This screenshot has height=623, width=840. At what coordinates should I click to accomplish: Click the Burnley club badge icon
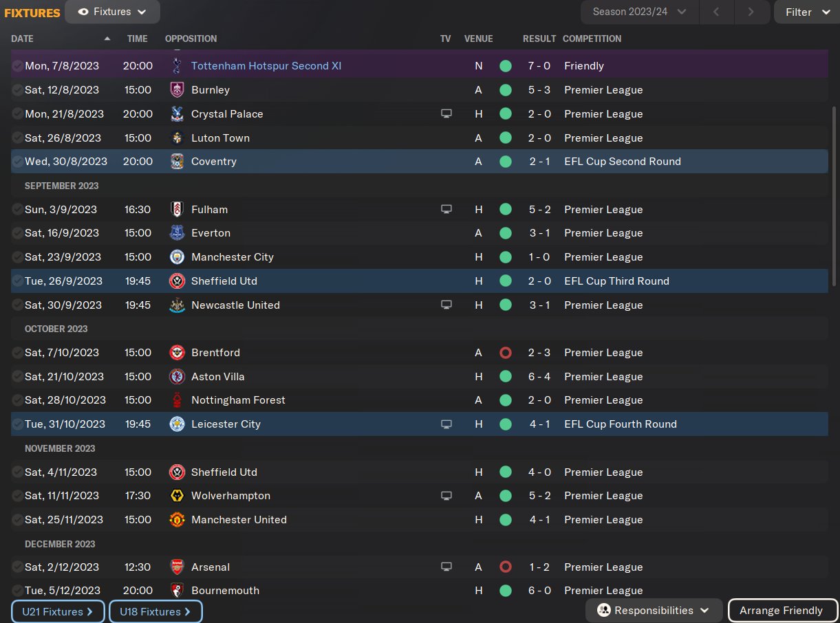(x=177, y=90)
